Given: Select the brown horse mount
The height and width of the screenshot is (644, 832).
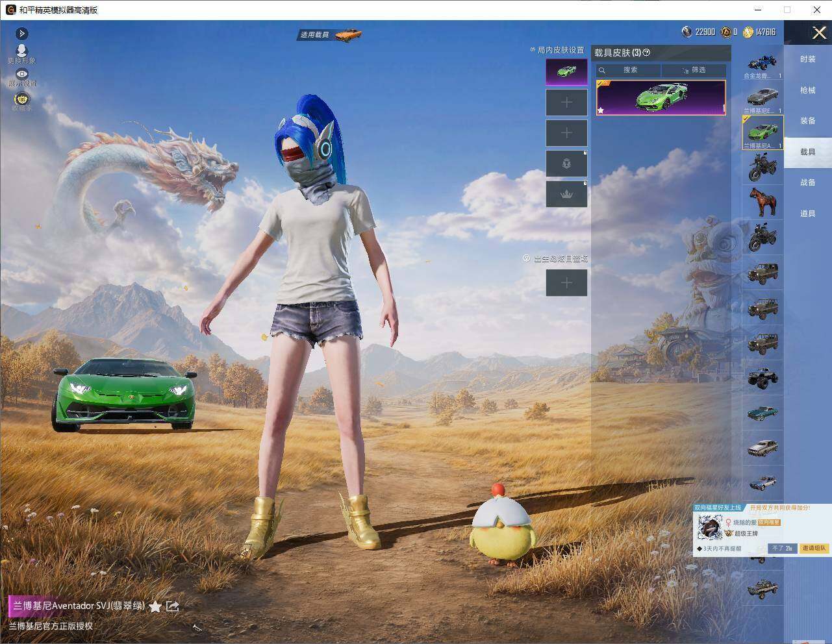Looking at the screenshot, I should point(763,203).
